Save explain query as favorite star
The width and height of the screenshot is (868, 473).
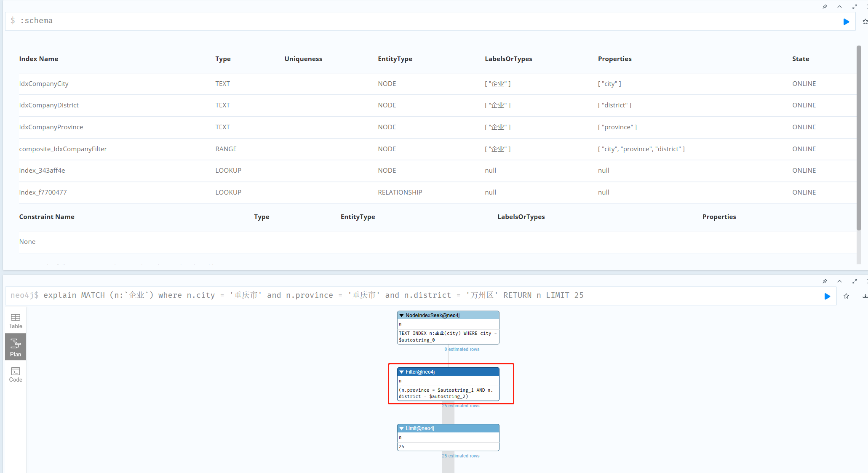coord(846,296)
